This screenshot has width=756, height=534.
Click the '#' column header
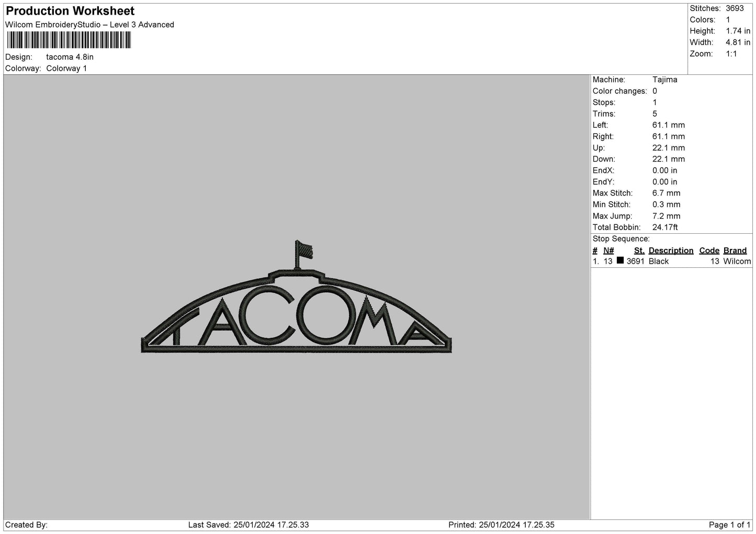pyautogui.click(x=595, y=251)
